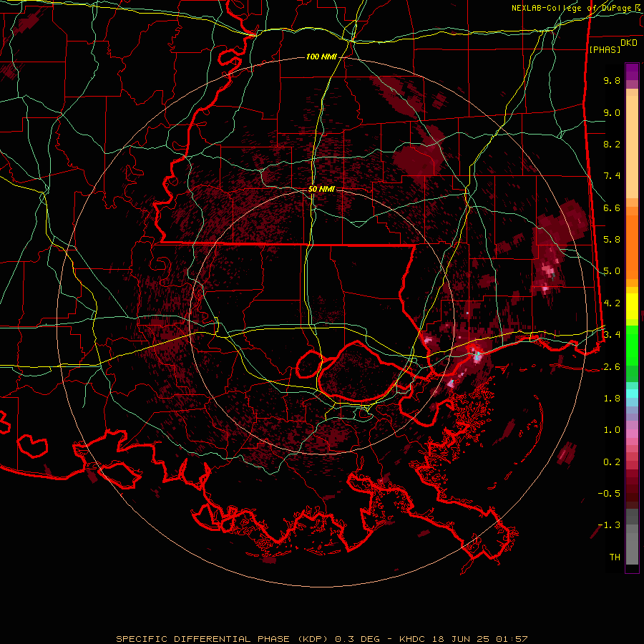Viewport: 644px width, 644px height.
Task: Click the Specific Differential Phase caption line
Action: [x=321, y=639]
